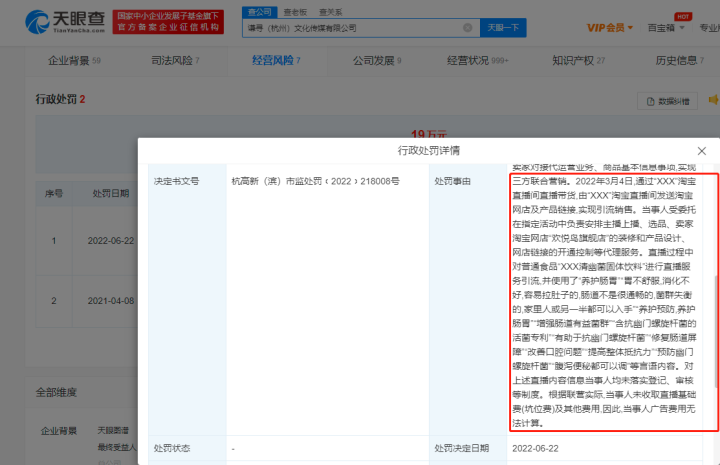Viewport: 720px width, 465px height.
Task: Click the 天眼图谱 link
Action: point(113,431)
